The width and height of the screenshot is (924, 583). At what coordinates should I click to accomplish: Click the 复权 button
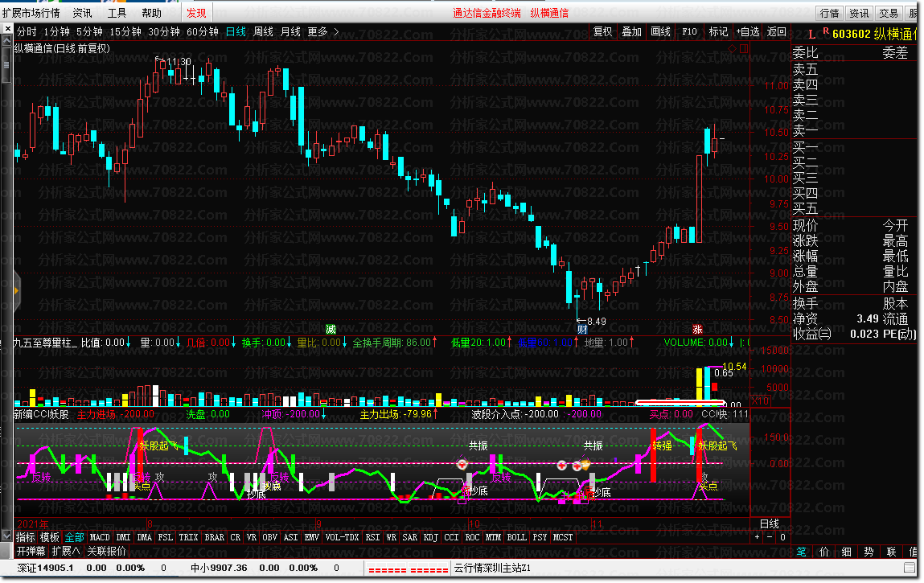point(602,32)
